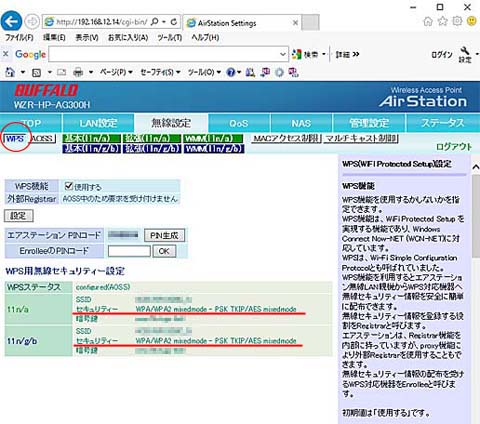Viewport: 480px width, 424px height.
Task: Click the PIN生成 button
Action: click(164, 235)
